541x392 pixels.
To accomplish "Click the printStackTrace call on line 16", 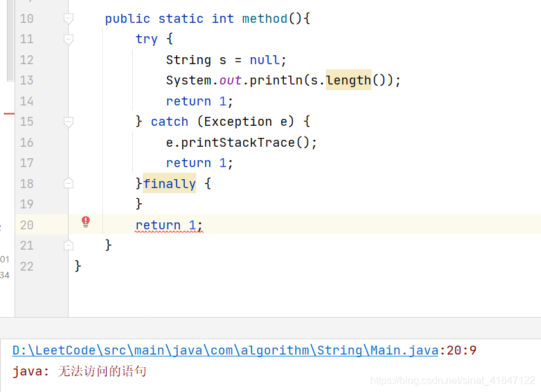I will click(240, 142).
